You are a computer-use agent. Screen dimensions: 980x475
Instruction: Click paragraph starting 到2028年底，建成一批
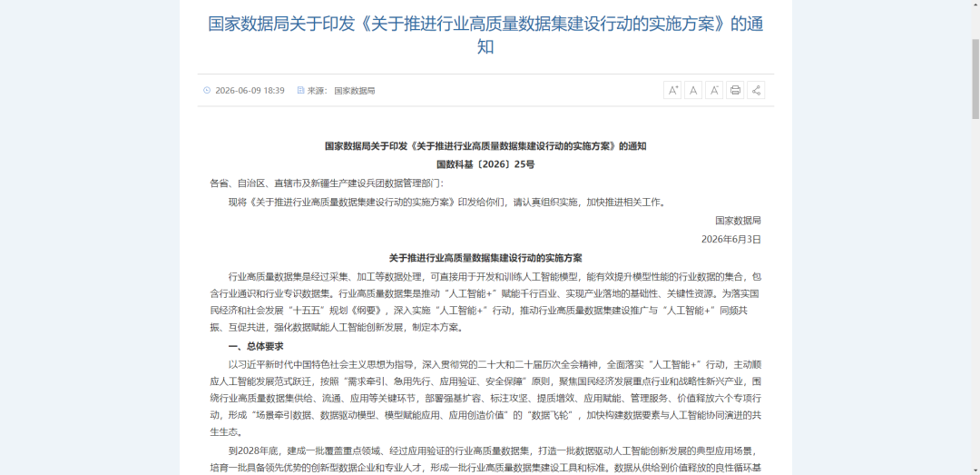485,460
